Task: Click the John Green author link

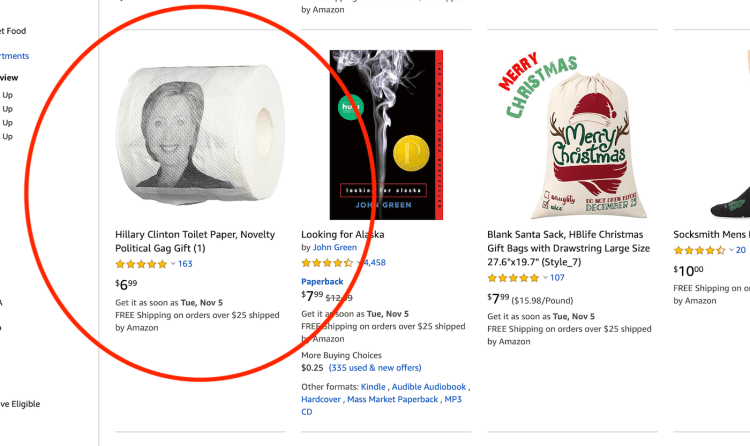Action: (335, 248)
